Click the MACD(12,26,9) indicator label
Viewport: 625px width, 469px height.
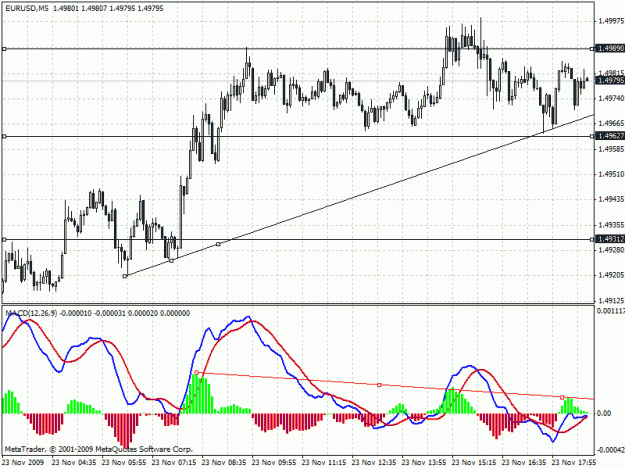coord(31,313)
